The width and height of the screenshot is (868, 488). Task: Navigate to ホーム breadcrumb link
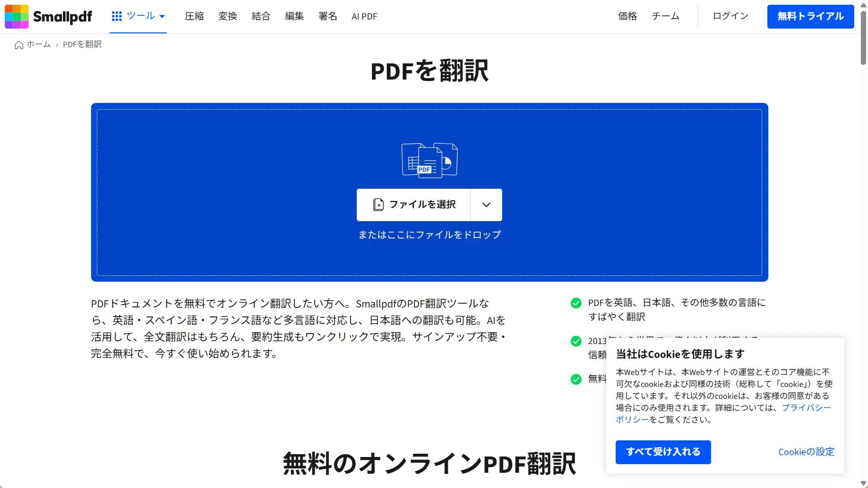39,44
